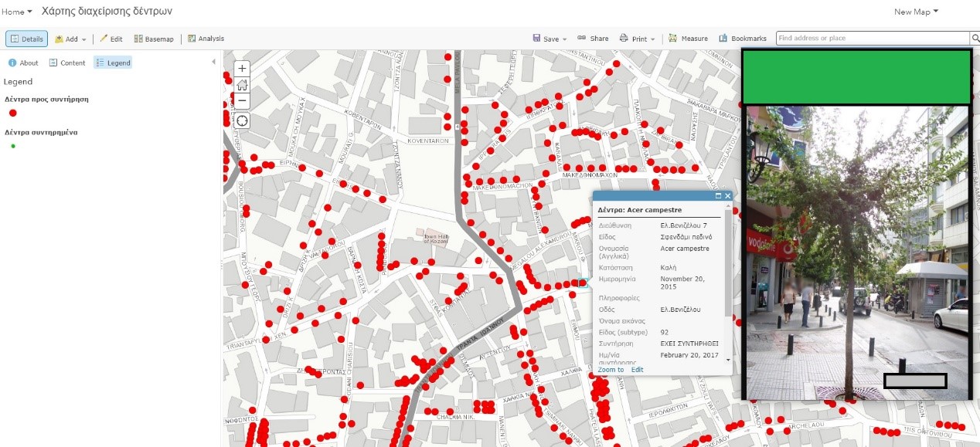Viewport: 980px width, 447px height.
Task: Expand the Save dropdown
Action: 550,39
